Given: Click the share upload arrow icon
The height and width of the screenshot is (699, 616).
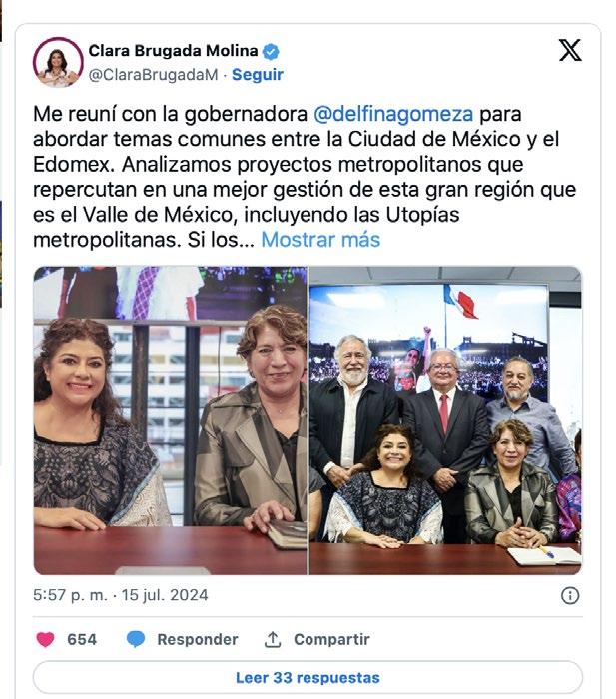Looking at the screenshot, I should click(273, 639).
